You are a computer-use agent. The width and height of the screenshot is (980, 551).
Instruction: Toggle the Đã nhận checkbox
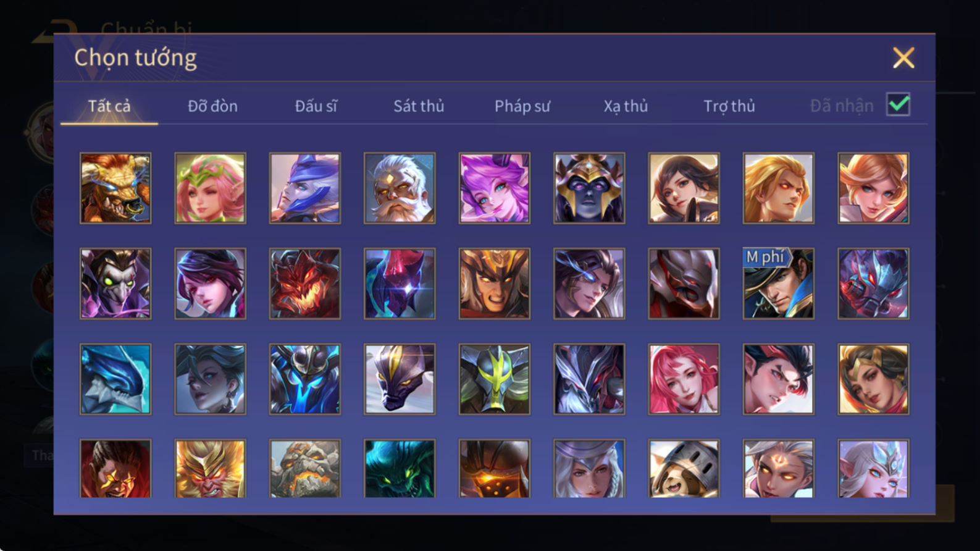click(x=898, y=104)
